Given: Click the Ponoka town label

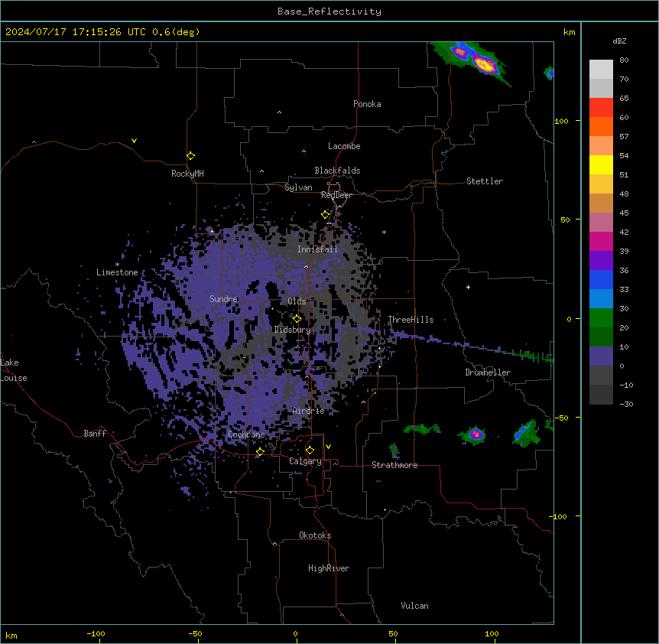Looking at the screenshot, I should click(367, 104).
